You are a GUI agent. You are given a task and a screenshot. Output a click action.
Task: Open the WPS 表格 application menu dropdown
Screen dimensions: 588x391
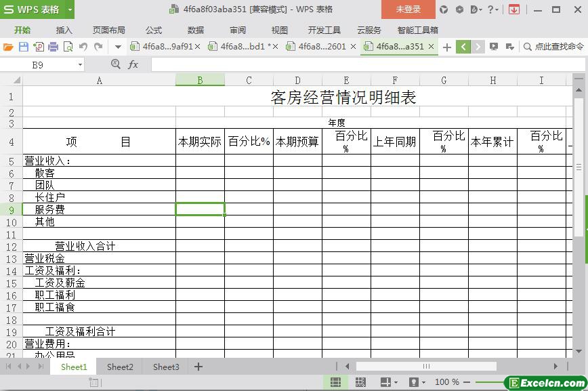pyautogui.click(x=70, y=9)
